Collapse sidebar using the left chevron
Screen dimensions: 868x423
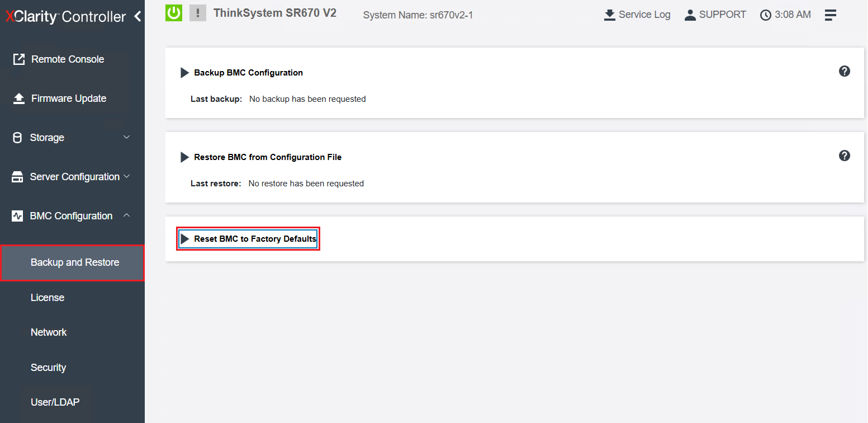(137, 17)
